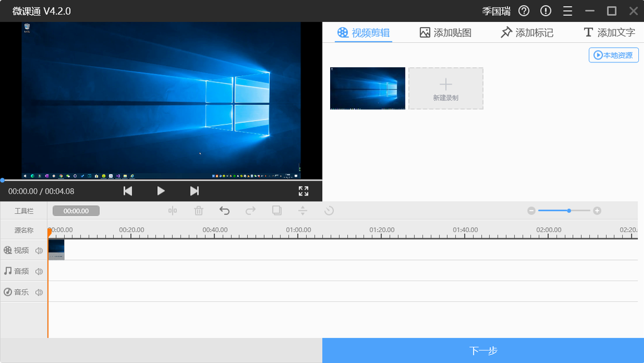The image size is (644, 363).
Task: Click the 00:00.00 timecode field in toolbar
Action: tap(76, 211)
